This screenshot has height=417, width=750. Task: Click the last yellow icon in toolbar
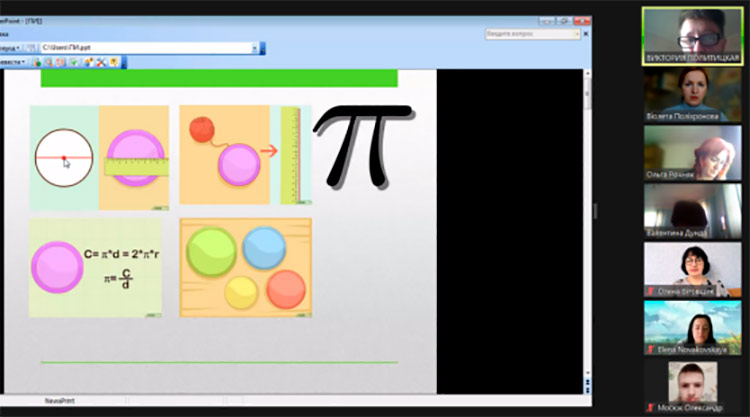click(114, 61)
